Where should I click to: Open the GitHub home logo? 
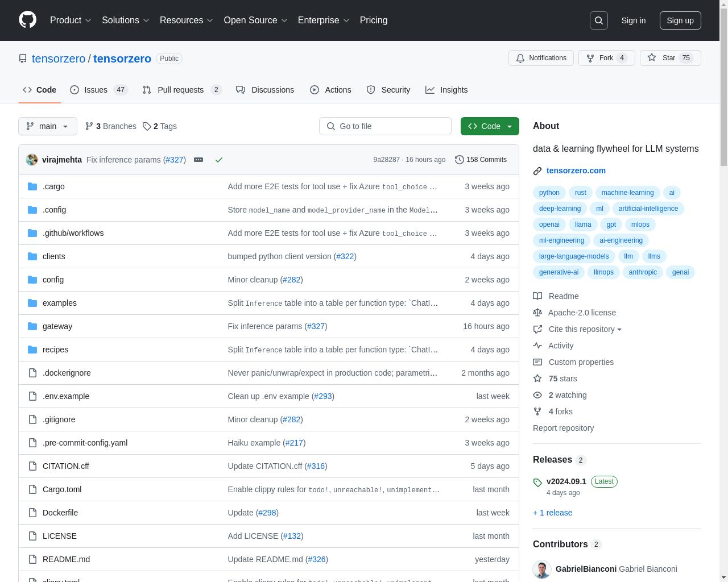[x=27, y=20]
